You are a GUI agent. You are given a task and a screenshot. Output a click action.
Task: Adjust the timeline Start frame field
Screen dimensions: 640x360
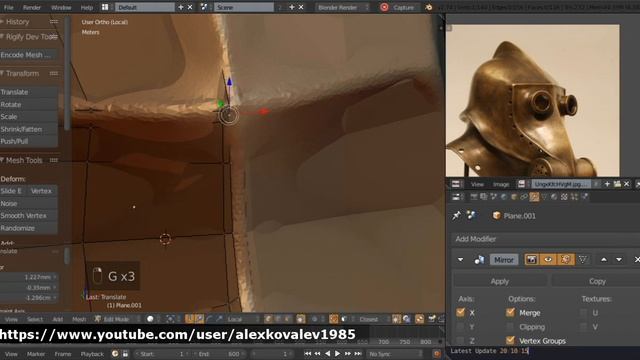coord(162,354)
